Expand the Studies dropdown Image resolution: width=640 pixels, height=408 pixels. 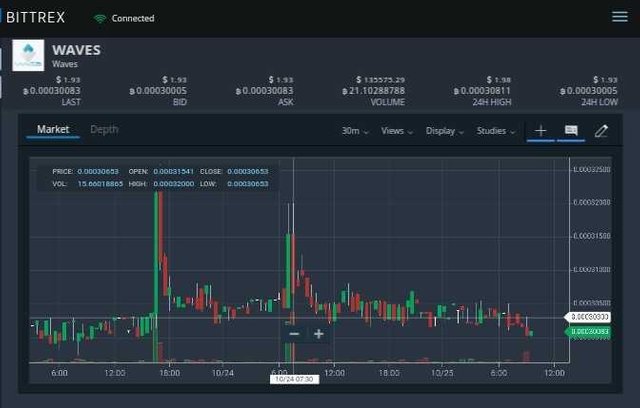[x=495, y=131]
